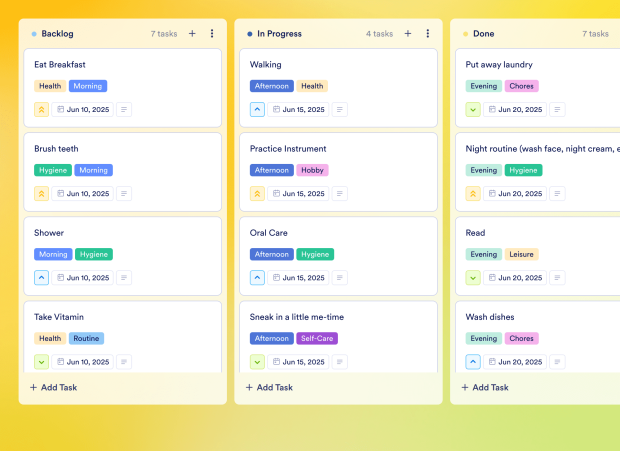Open priority chevron on Put away laundry card
Image resolution: width=620 pixels, height=451 pixels.
pyautogui.click(x=474, y=110)
